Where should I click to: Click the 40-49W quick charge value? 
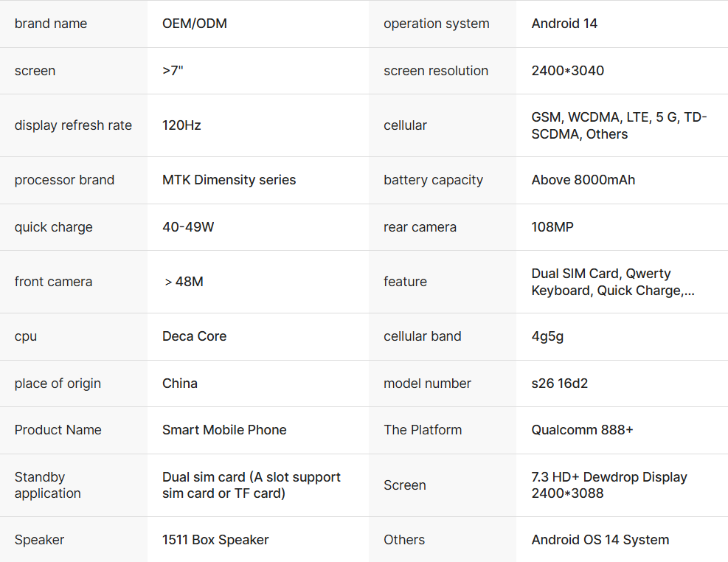188,227
